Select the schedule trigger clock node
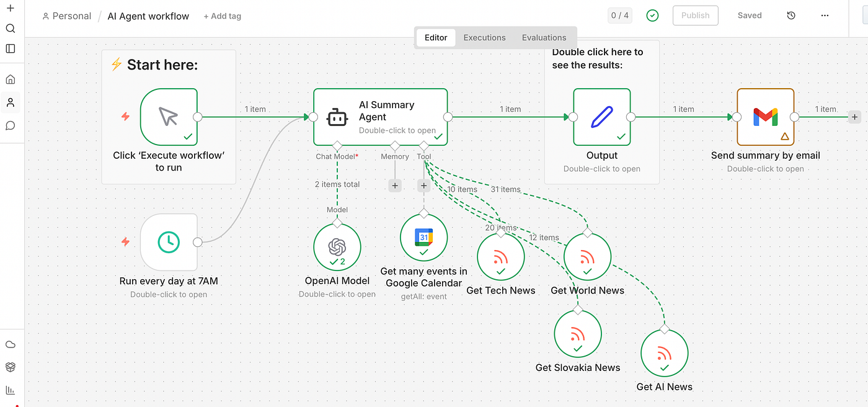This screenshot has height=407, width=868. tap(169, 242)
